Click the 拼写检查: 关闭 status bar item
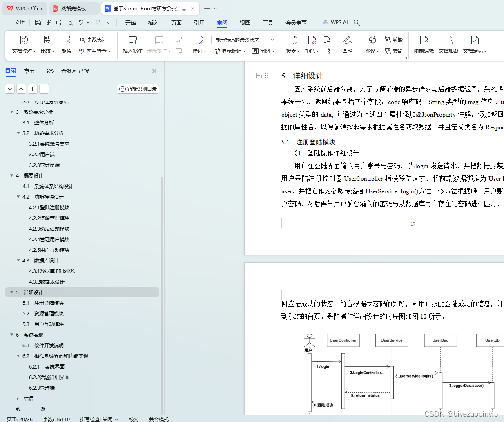504x422 pixels. pos(99,419)
